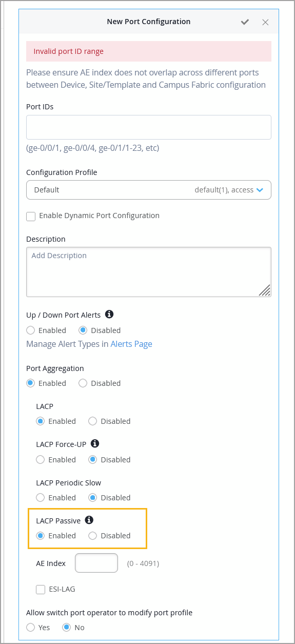Show info for Up / Down Port Alerts
The width and height of the screenshot is (295, 644).
[x=109, y=314]
